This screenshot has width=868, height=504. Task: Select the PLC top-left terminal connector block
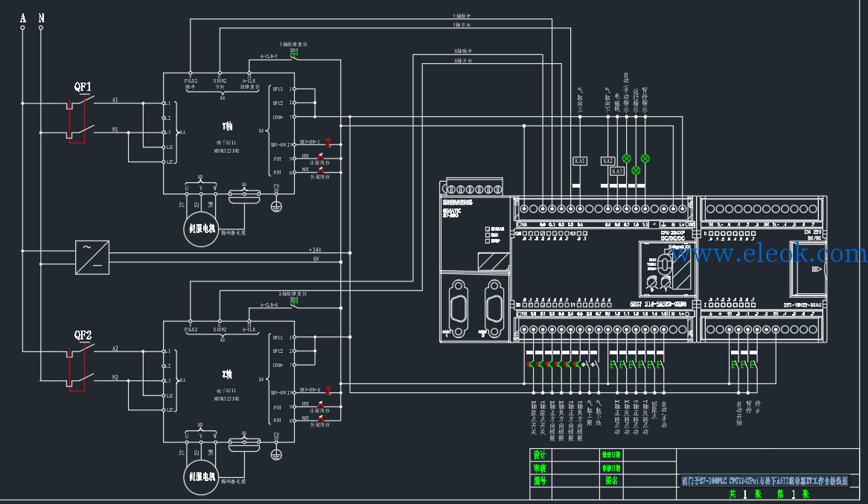(474, 188)
